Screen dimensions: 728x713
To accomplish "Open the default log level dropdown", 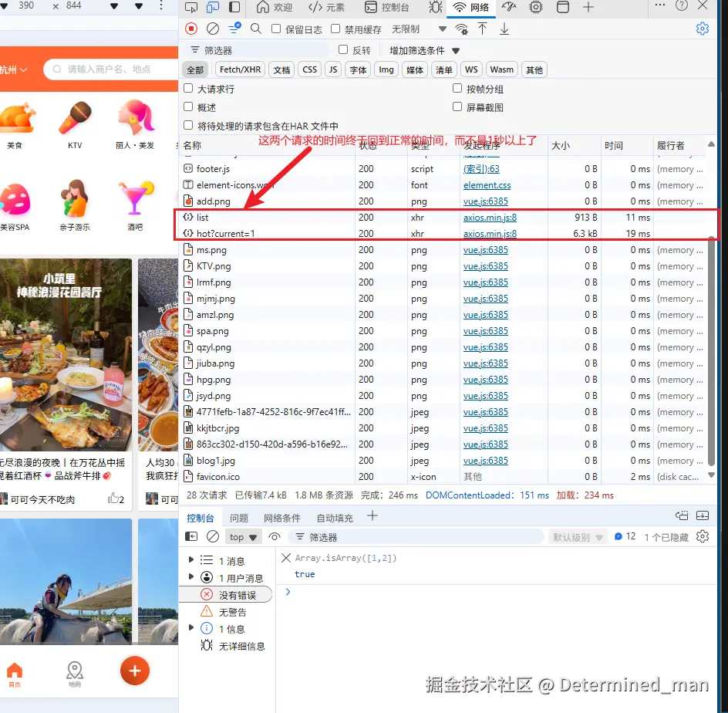I will point(577,537).
